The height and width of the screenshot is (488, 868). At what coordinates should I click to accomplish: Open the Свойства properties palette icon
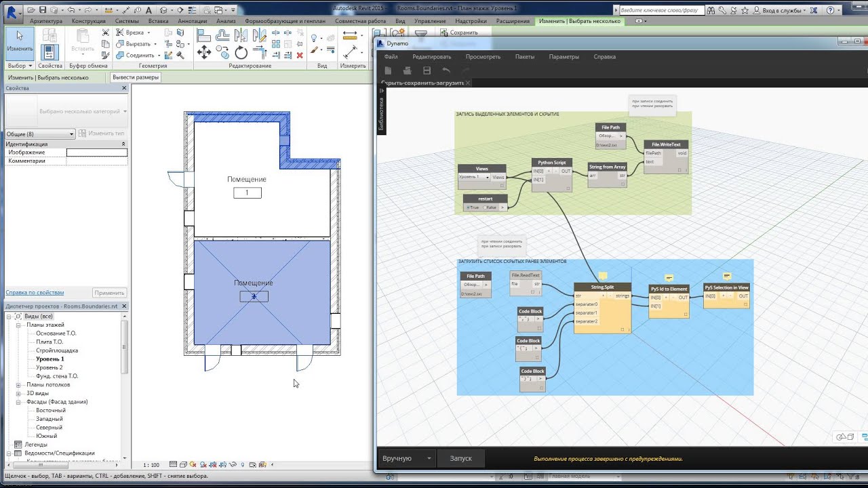(49, 52)
